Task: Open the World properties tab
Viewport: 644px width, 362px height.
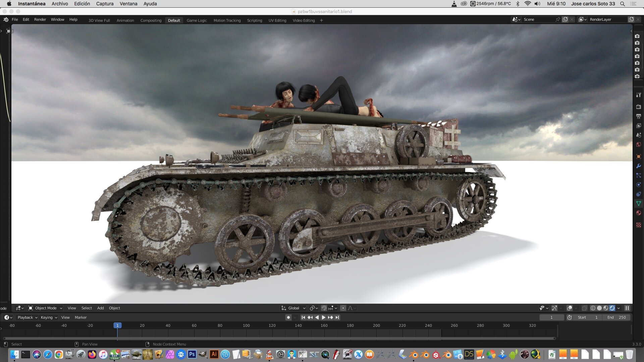Action: 638,144
